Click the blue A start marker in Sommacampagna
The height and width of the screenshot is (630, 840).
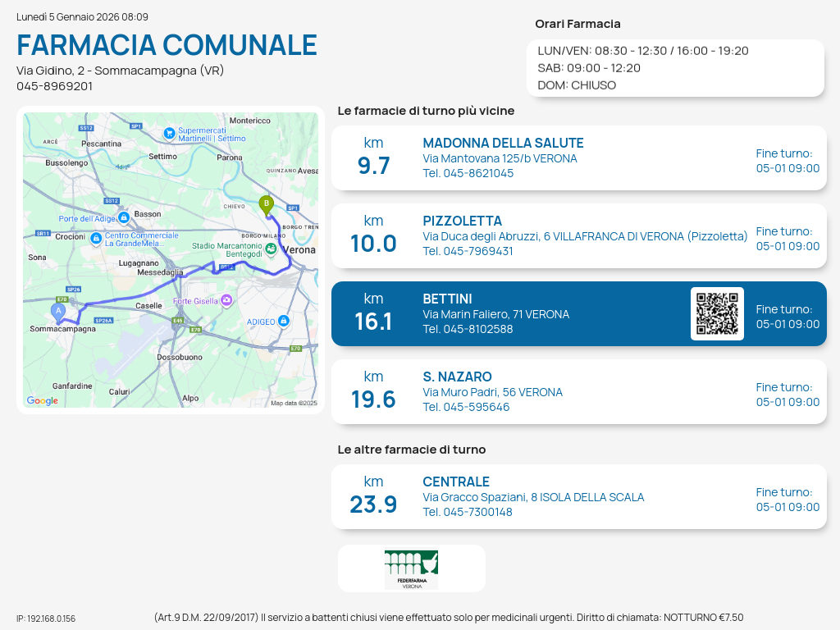pos(57,312)
